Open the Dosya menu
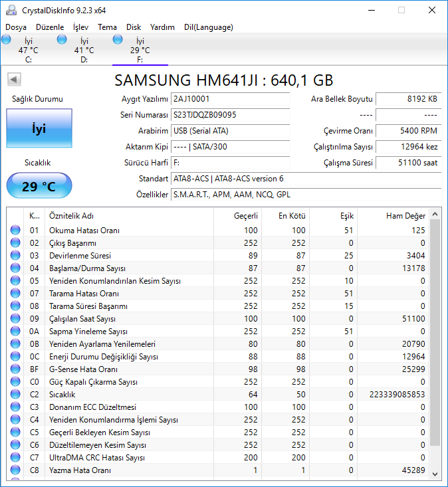 [x=16, y=27]
